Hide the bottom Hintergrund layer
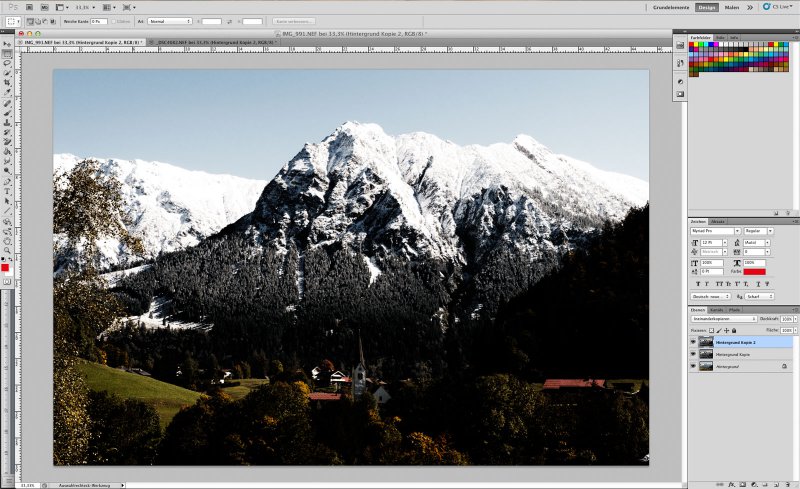 point(692,366)
